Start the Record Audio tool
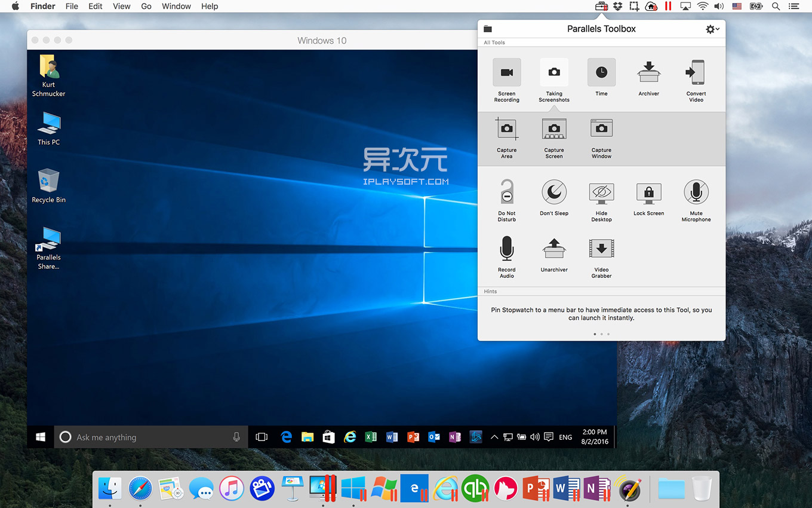Viewport: 812px width, 508px height. coord(506,256)
